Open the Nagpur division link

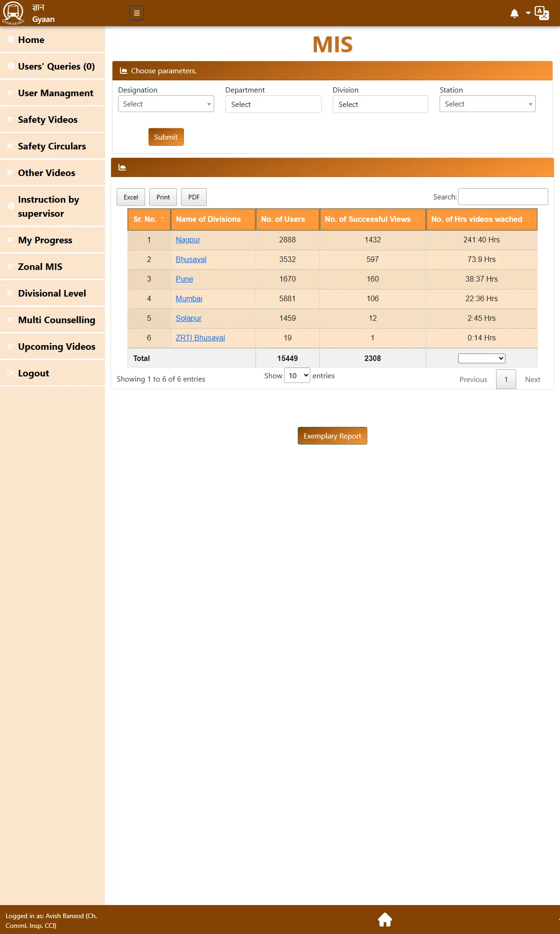tap(188, 240)
